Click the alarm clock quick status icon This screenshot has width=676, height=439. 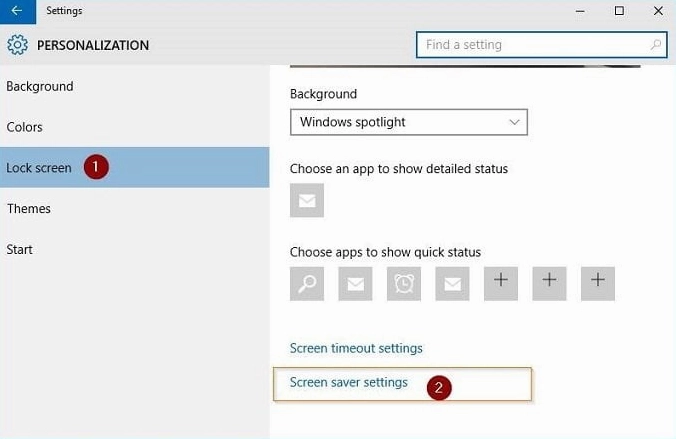[x=404, y=284]
